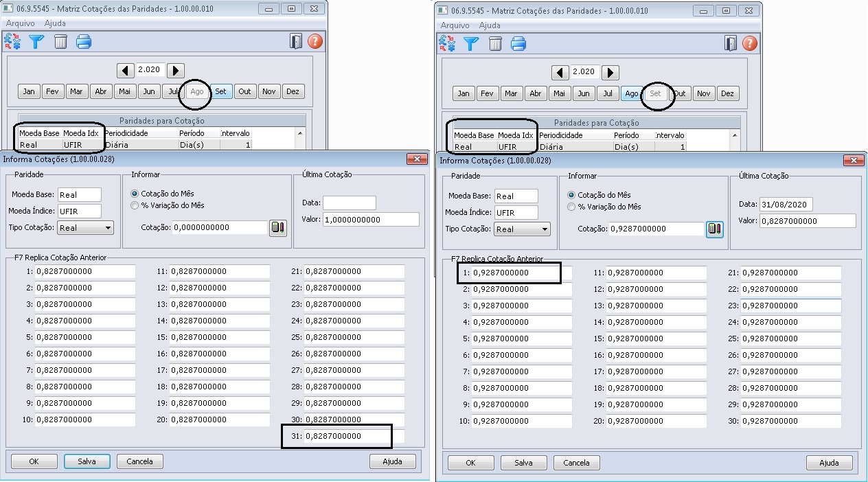Select Diária cell in right window grid
Screen dimensions: 868x482
tap(575, 147)
